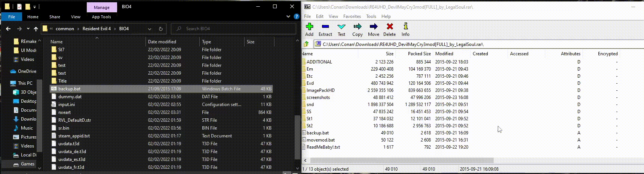Select backup.bat in File Explorer
Screen dimensions: 644x174
tap(161, 89)
